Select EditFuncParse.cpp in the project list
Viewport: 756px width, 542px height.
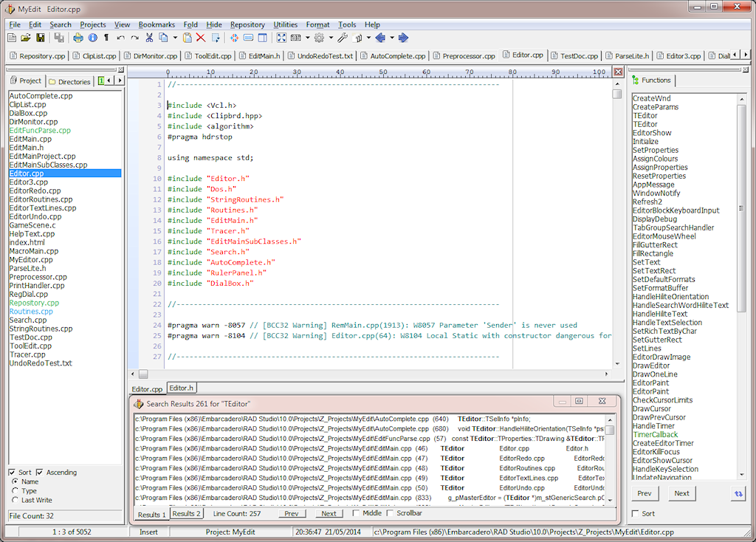pyautogui.click(x=40, y=130)
